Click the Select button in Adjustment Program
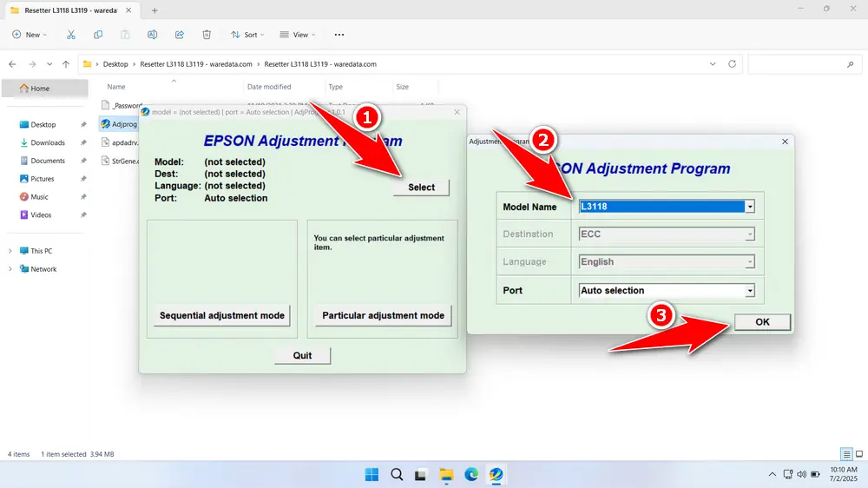This screenshot has width=868, height=488. (421, 188)
